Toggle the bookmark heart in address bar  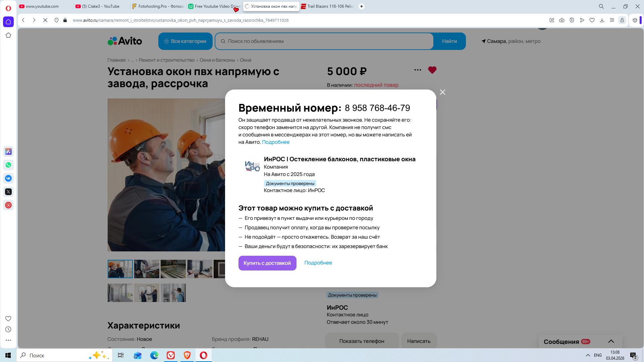point(592,20)
